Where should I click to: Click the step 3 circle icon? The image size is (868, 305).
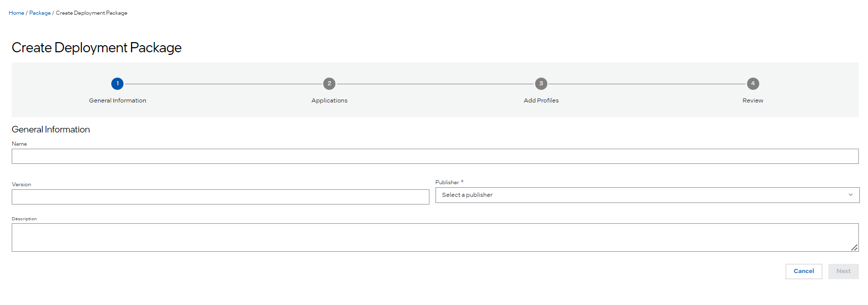tap(541, 84)
